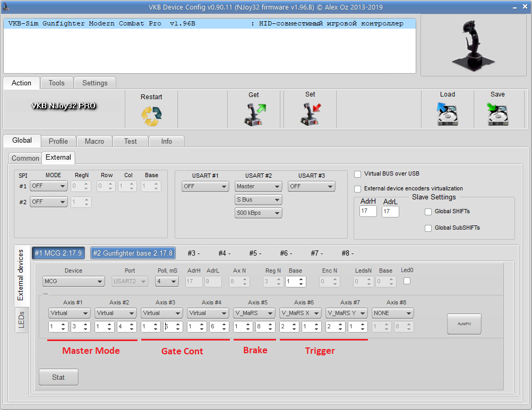
Task: Open Axis #5 V_MaRS type dropdown
Action: tap(254, 313)
